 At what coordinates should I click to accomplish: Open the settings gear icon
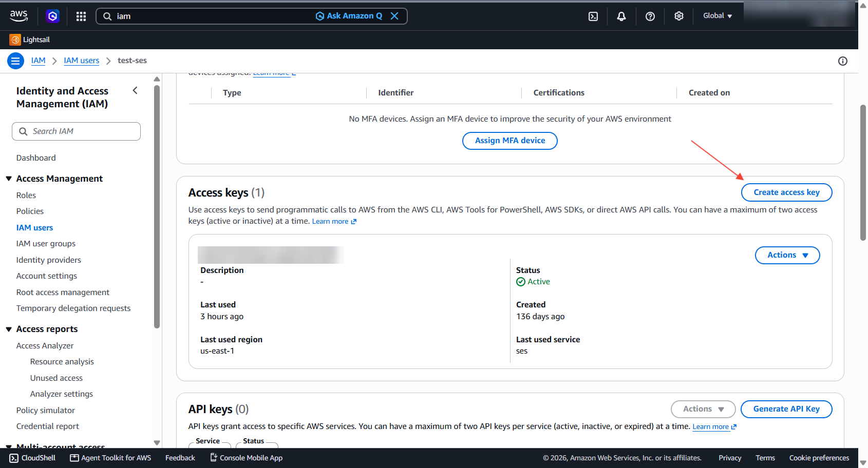[x=679, y=16]
